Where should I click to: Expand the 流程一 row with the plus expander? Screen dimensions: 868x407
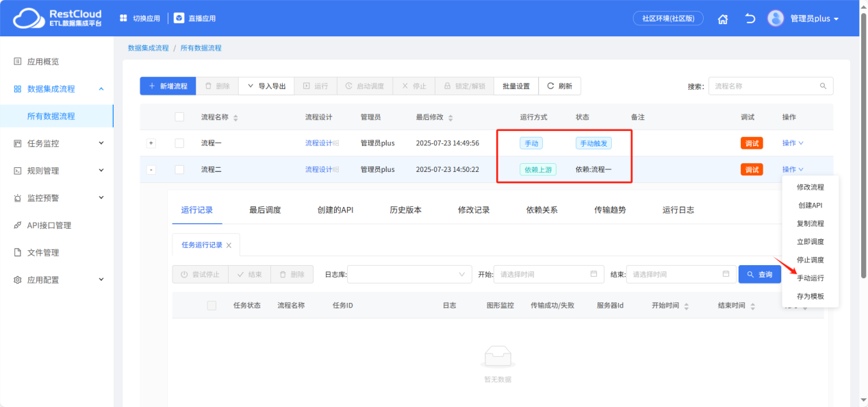tap(152, 143)
